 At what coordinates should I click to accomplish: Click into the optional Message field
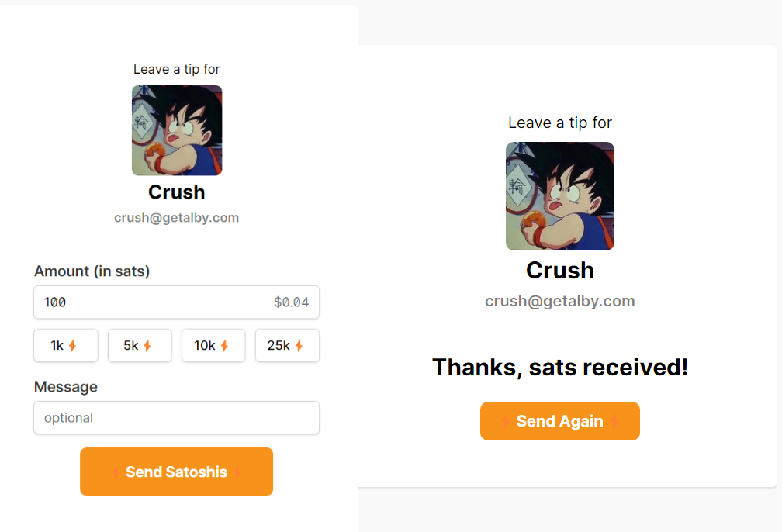(x=176, y=418)
